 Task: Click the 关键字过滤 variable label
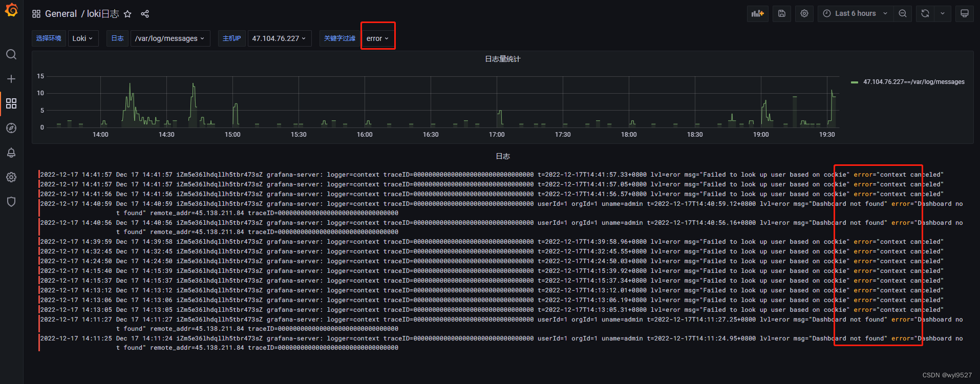339,38
